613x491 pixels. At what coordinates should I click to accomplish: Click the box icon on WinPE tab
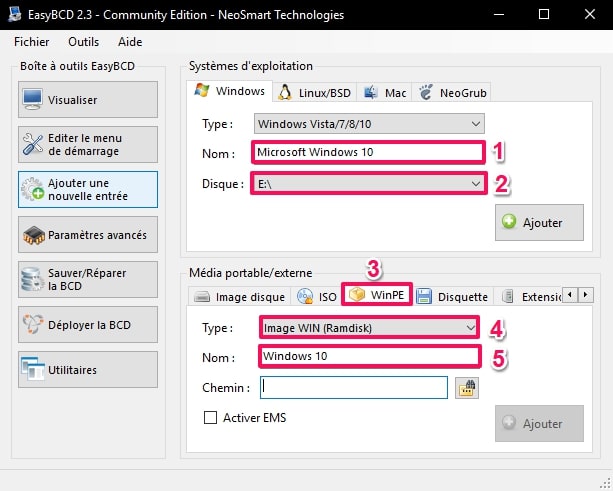357,294
